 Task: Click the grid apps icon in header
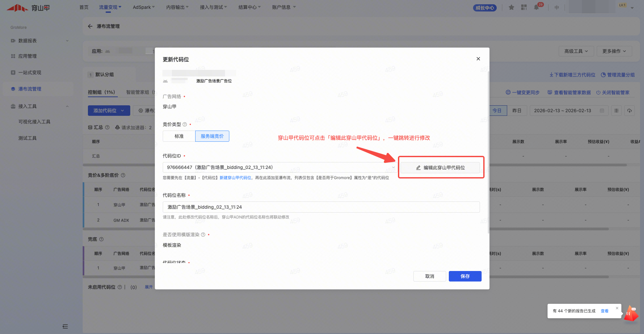tap(524, 7)
